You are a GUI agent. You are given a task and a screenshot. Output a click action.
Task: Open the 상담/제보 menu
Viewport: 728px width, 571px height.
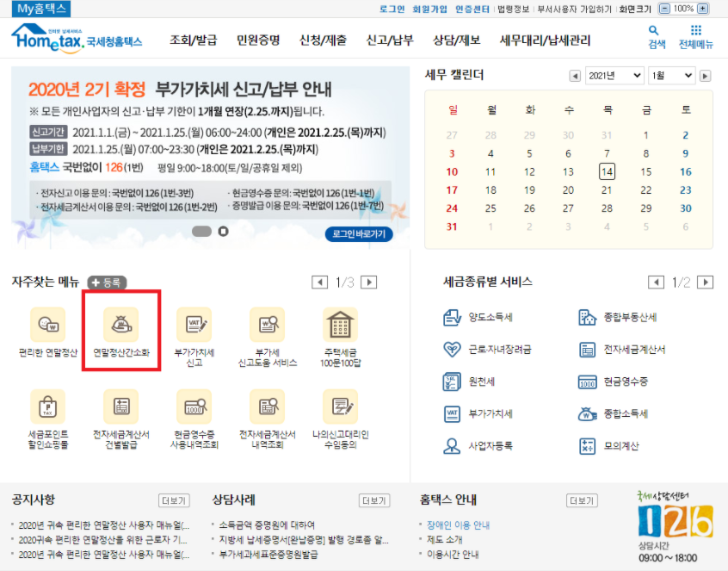pos(456,40)
